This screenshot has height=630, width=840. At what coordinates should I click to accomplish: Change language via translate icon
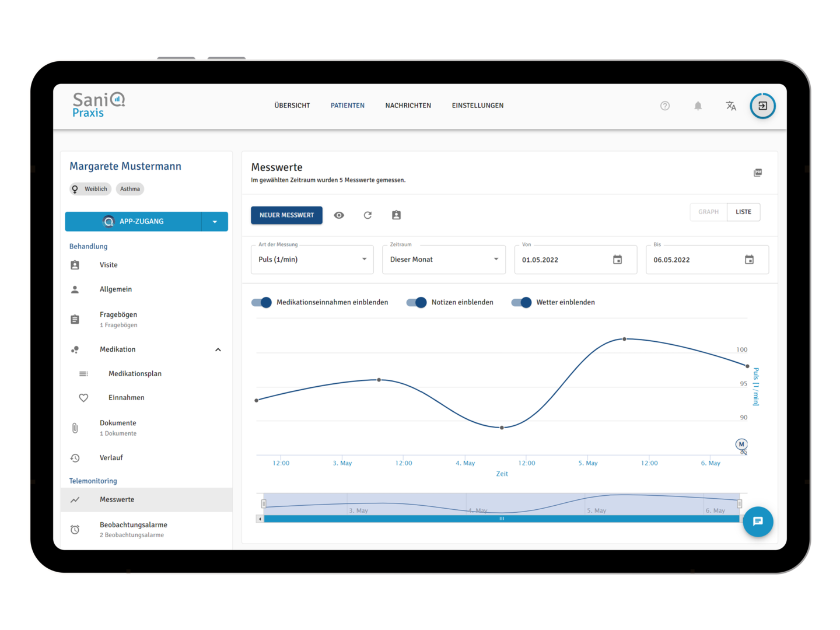click(730, 106)
